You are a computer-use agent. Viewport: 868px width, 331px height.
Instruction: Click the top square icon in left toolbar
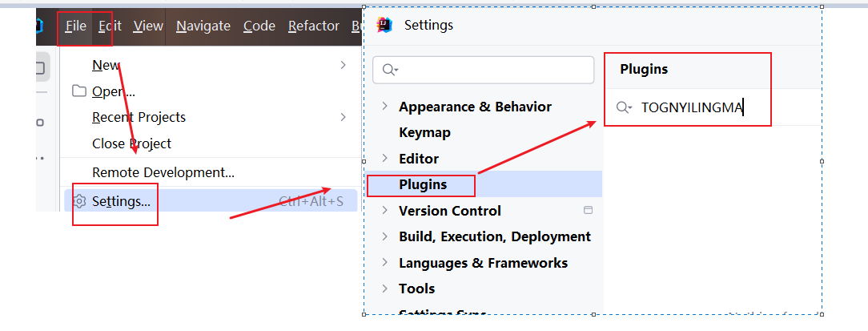(x=40, y=69)
